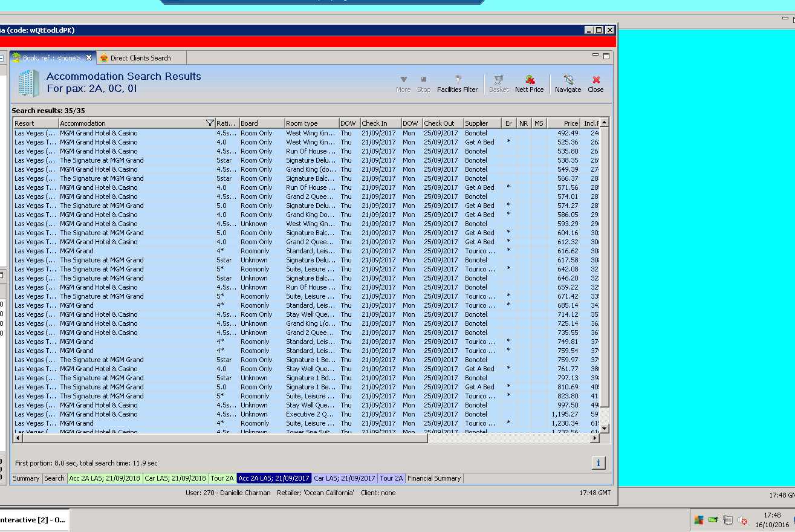Sort by the Resort column header

coord(36,123)
